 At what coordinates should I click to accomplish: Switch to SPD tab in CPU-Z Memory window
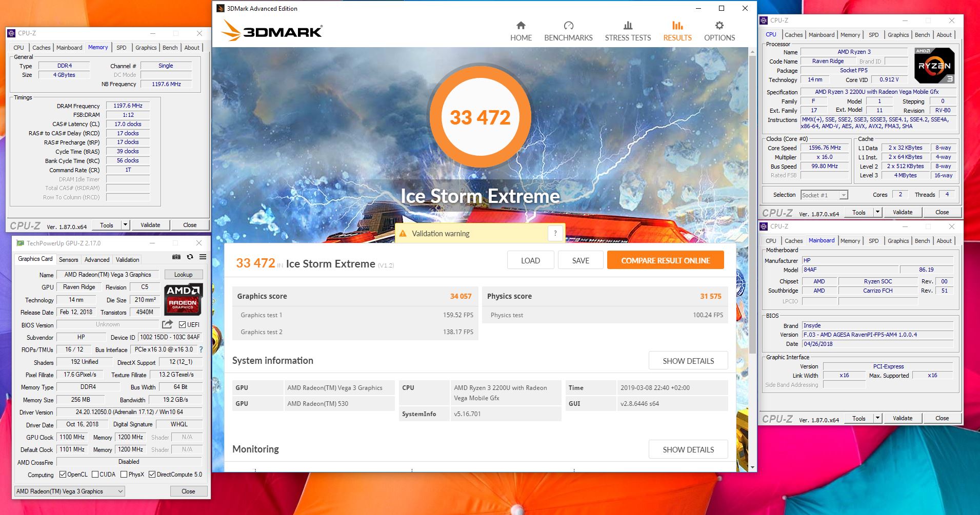121,48
